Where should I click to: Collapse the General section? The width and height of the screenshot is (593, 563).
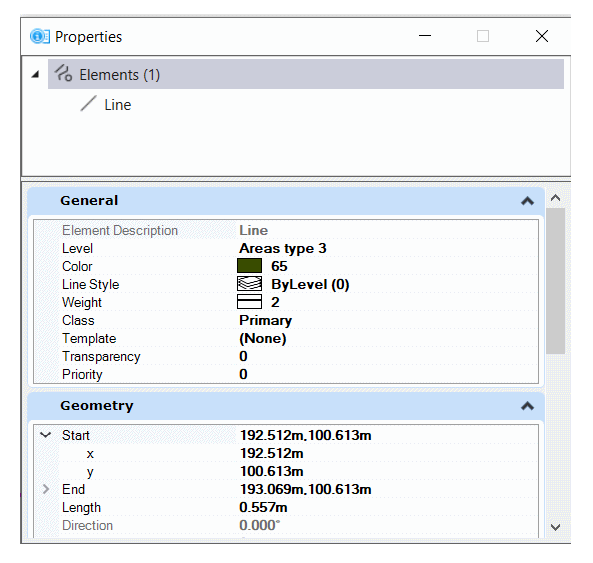point(528,201)
